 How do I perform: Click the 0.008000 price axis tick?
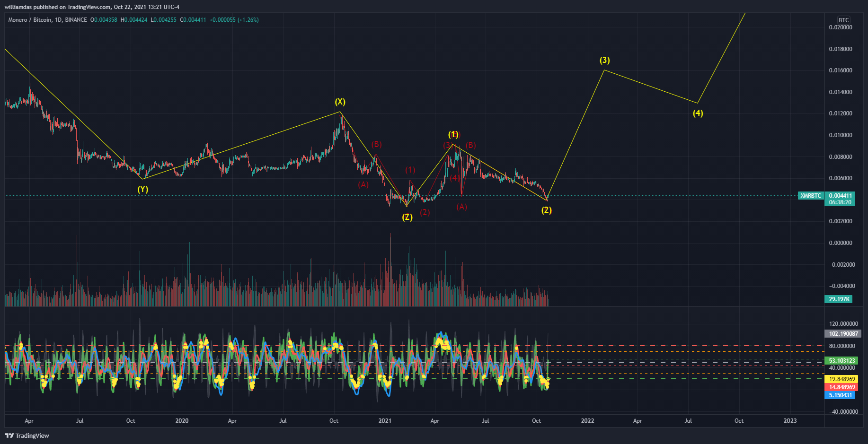(841, 157)
